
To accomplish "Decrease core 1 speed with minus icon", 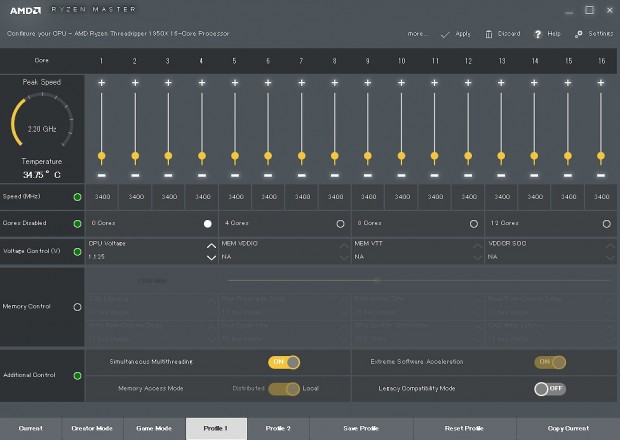I will pyautogui.click(x=102, y=175).
